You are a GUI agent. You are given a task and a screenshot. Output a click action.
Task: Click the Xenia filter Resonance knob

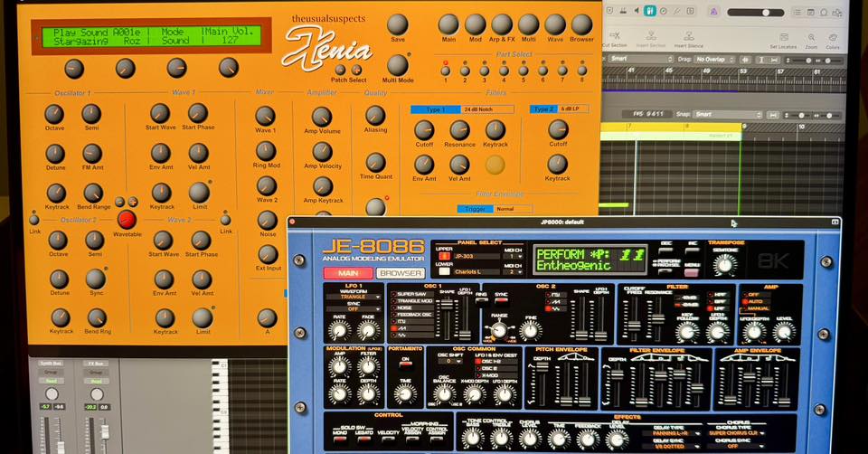click(459, 130)
